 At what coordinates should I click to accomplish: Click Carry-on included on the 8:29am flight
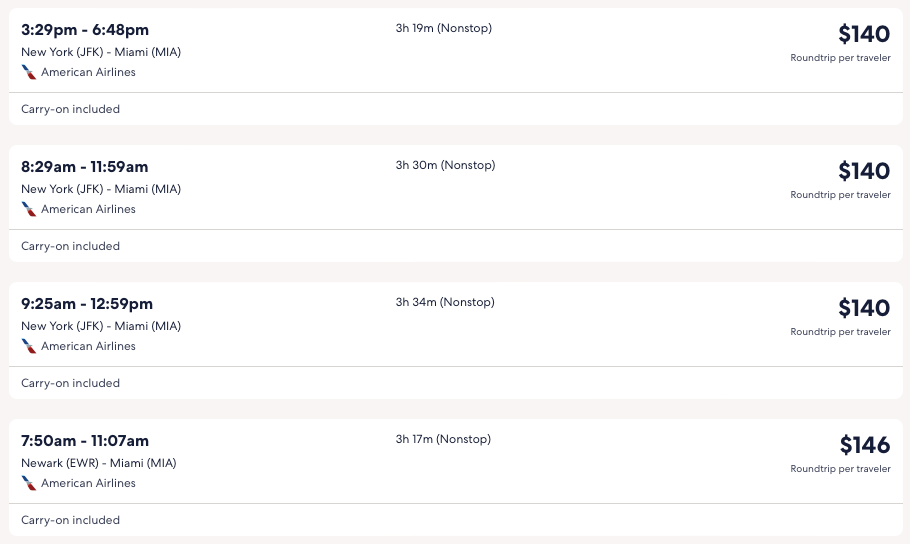70,246
